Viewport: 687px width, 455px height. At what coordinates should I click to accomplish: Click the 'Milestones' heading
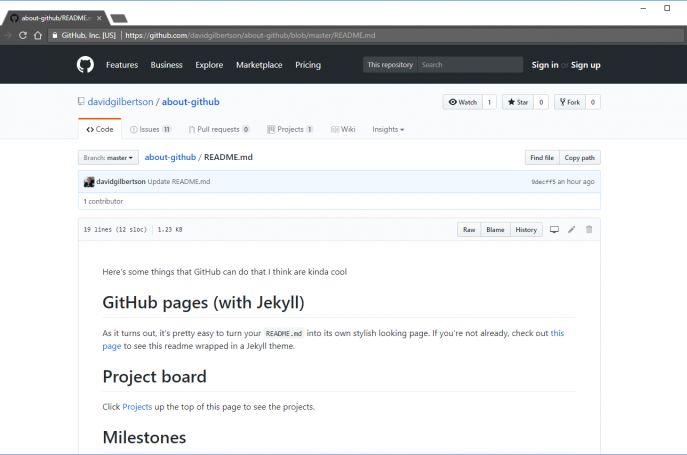[144, 437]
